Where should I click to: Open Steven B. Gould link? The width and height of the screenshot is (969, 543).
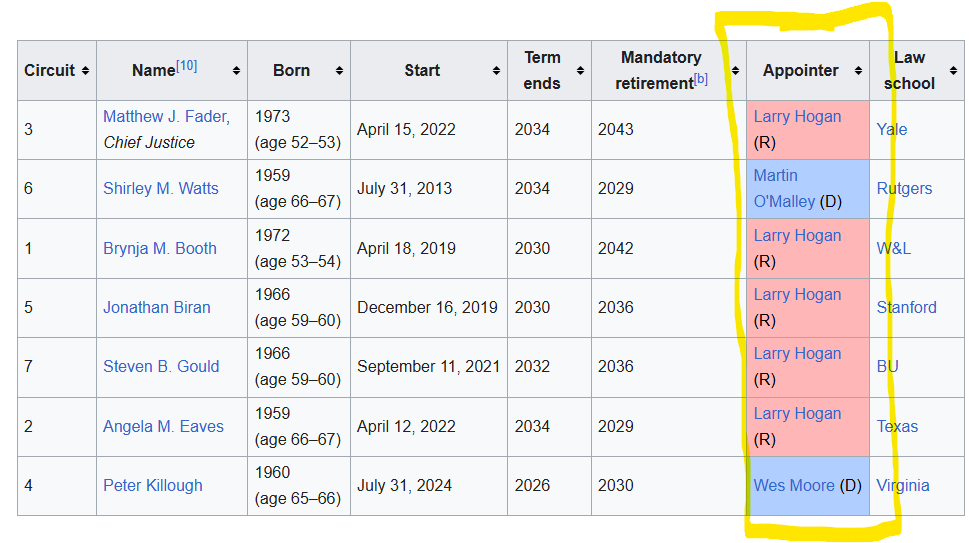tap(161, 367)
